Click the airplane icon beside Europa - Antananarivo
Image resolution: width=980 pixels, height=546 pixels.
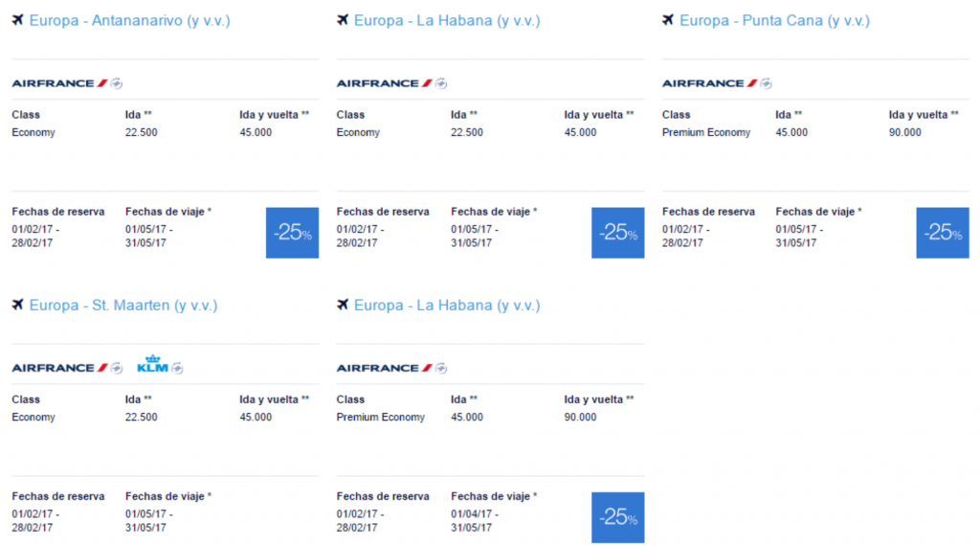point(17,20)
